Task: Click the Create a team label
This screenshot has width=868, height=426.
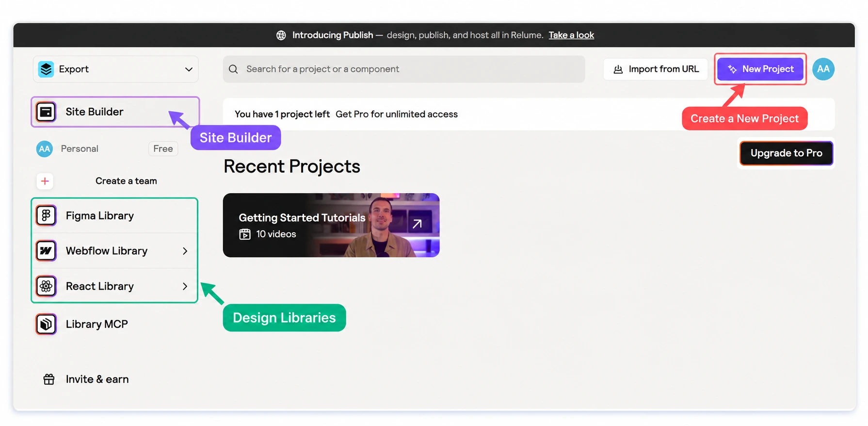Action: pos(126,181)
